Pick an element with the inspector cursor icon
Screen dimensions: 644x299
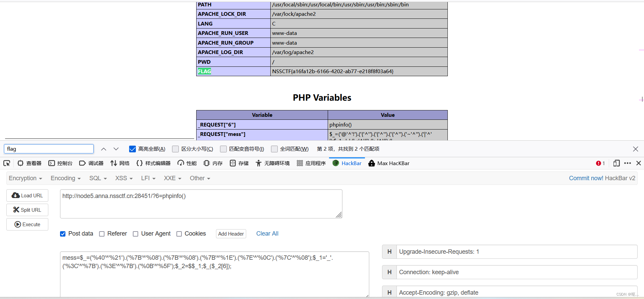7,163
